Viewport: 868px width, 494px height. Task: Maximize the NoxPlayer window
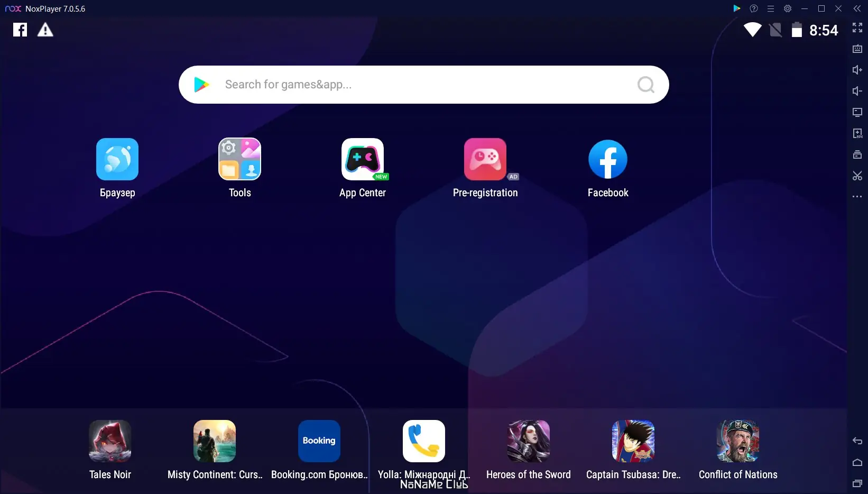[821, 8]
